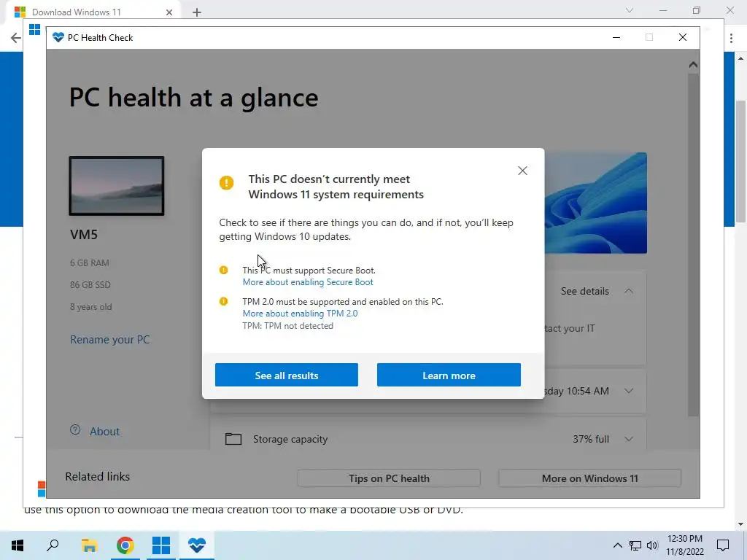Open the Windows Start menu

(x=18, y=545)
